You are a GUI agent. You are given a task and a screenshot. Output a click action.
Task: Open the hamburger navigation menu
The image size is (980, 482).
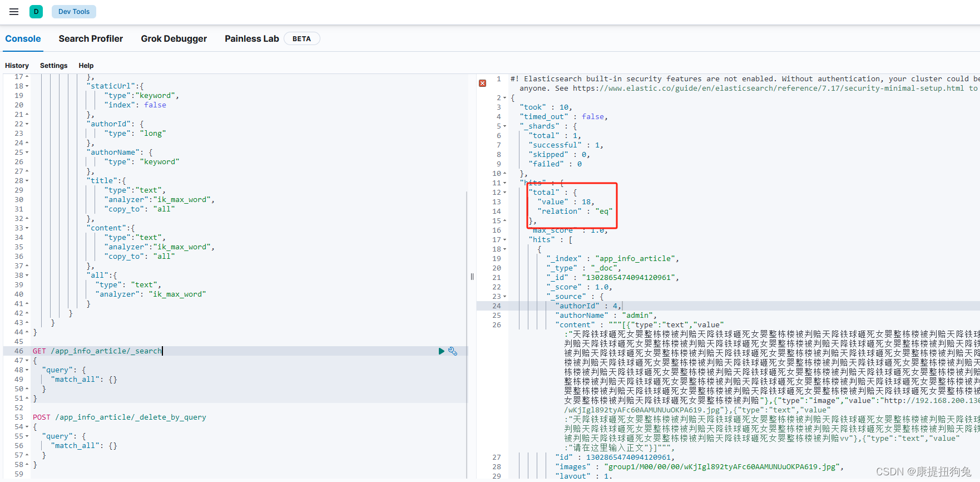pyautogui.click(x=14, y=12)
